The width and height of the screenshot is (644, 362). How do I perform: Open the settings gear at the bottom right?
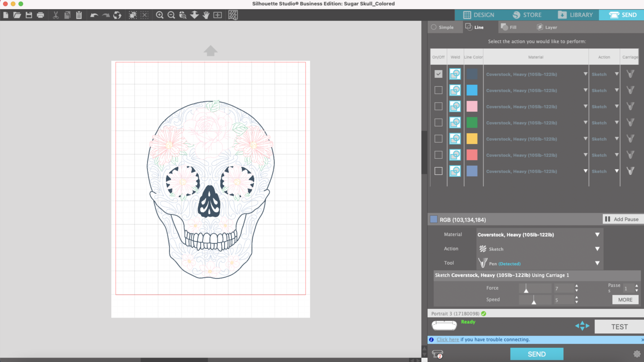(637, 354)
